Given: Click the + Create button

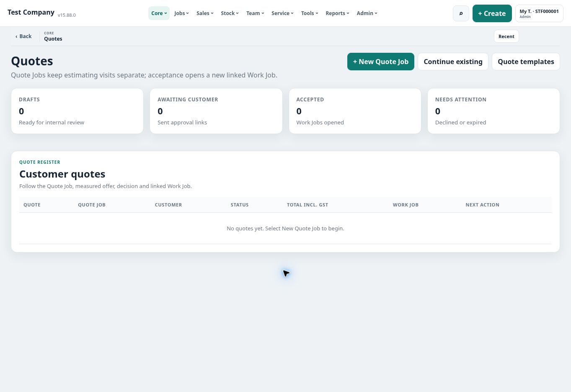Looking at the screenshot, I should point(492,13).
